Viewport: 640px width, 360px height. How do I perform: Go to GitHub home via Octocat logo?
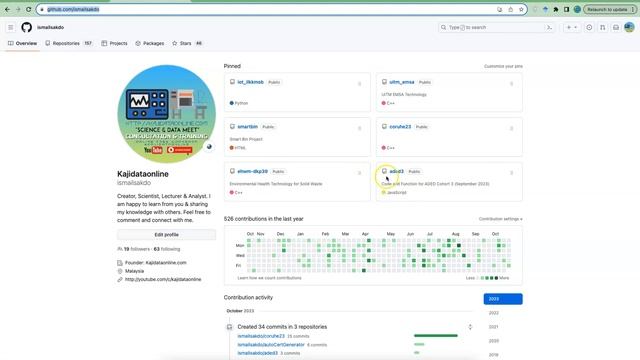click(27, 27)
